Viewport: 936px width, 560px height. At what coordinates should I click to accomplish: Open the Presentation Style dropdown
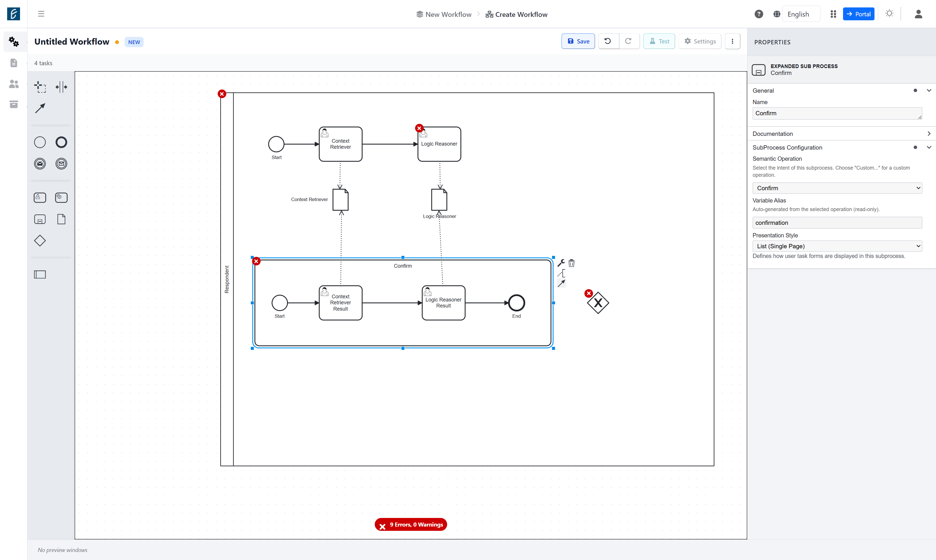837,246
